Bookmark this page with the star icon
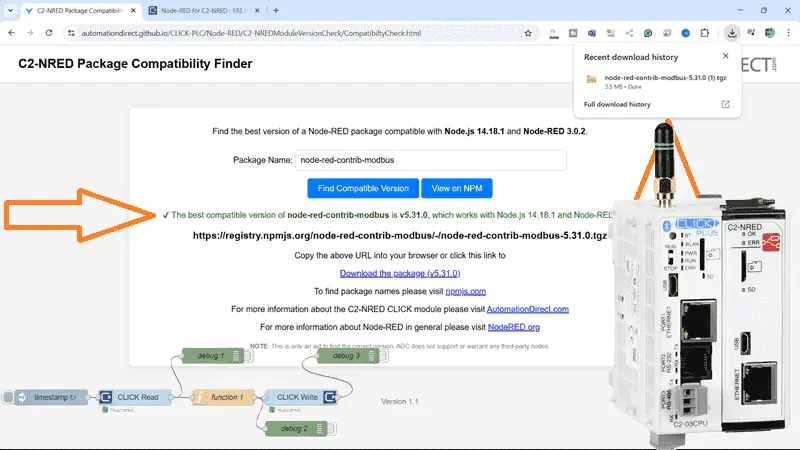 coord(528,33)
